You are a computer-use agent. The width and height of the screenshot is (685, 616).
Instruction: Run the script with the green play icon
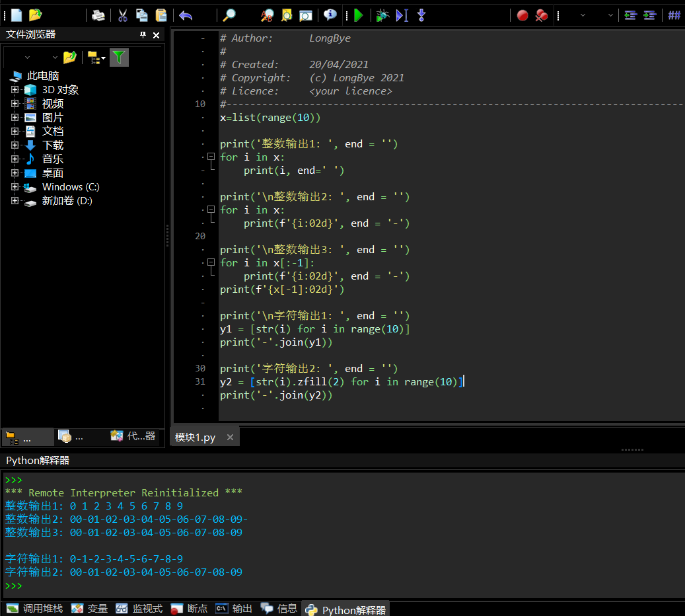click(359, 15)
